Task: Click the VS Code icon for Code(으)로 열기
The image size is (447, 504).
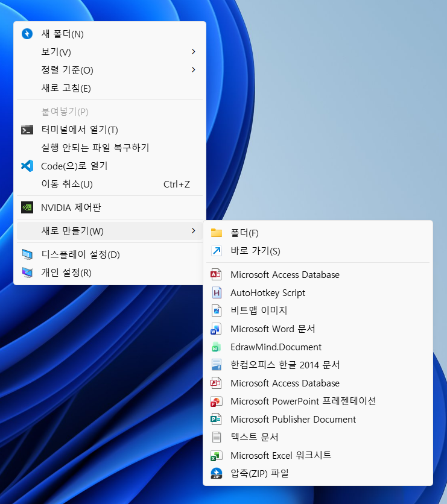Action: (27, 166)
